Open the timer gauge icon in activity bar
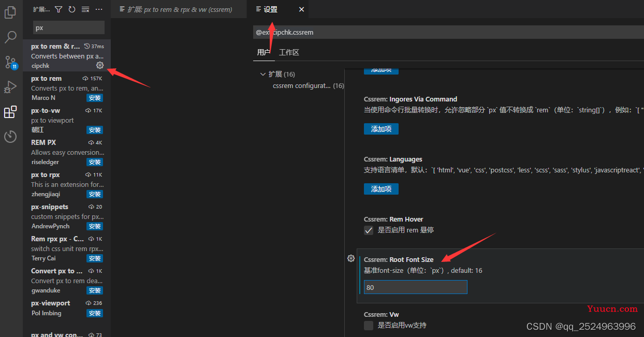 pyautogui.click(x=10, y=137)
